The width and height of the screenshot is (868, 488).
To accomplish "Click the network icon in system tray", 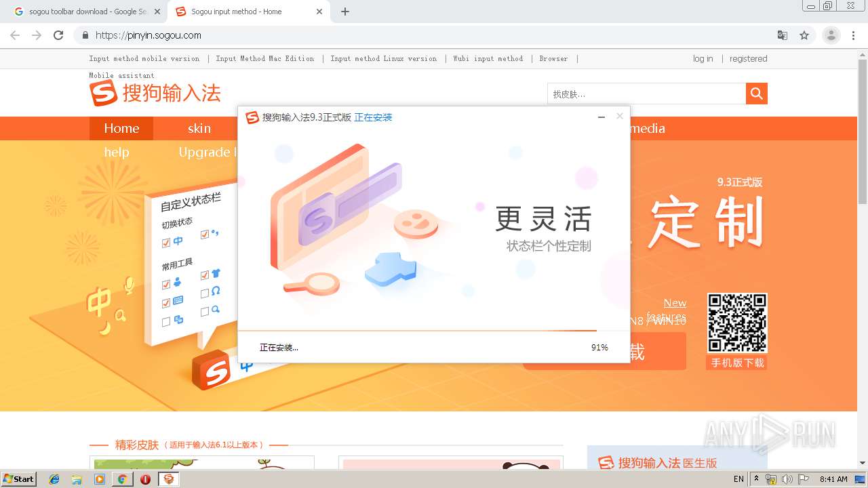I will [772, 479].
